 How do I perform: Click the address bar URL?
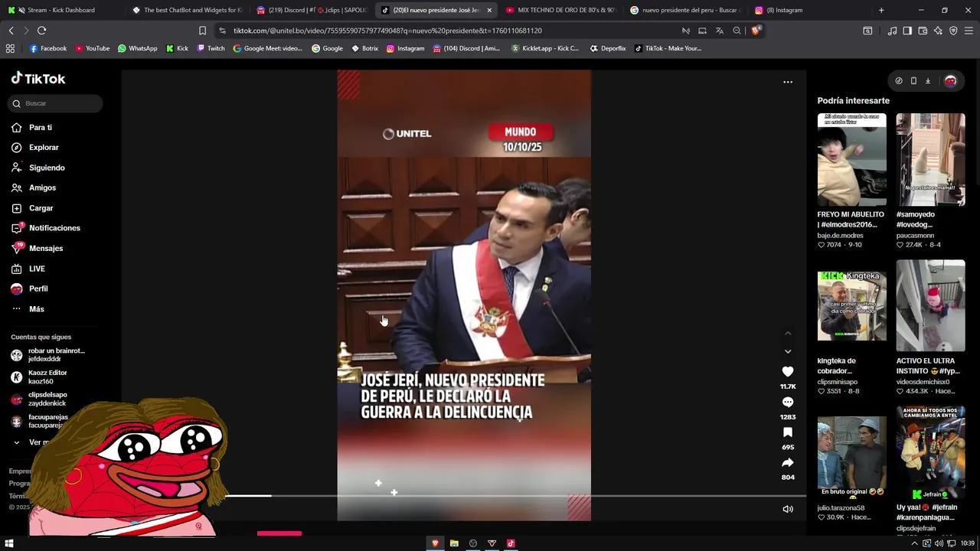point(387,31)
